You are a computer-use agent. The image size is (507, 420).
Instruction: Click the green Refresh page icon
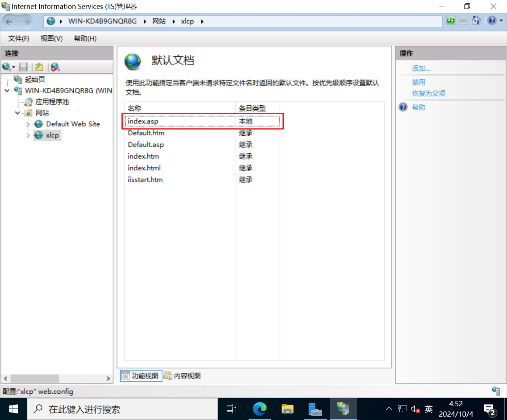[x=451, y=21]
